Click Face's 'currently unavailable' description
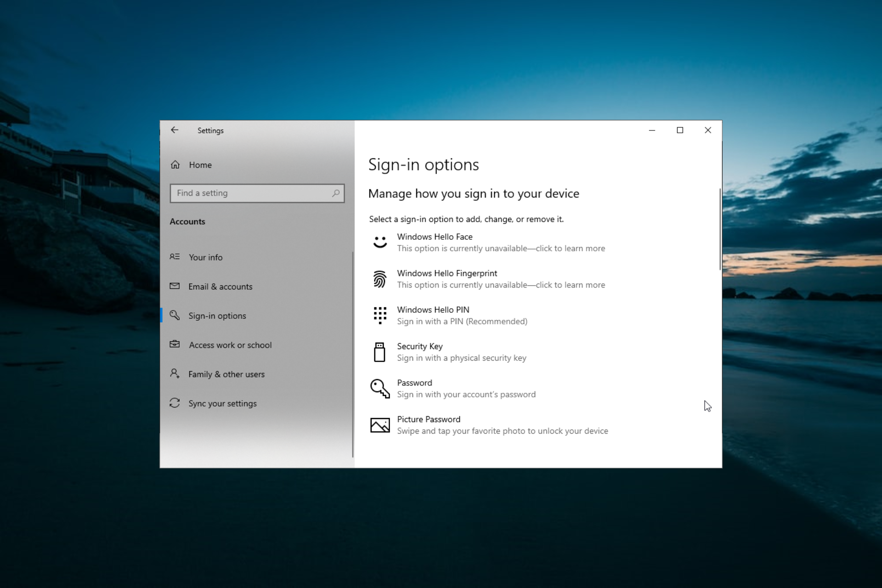 point(501,249)
